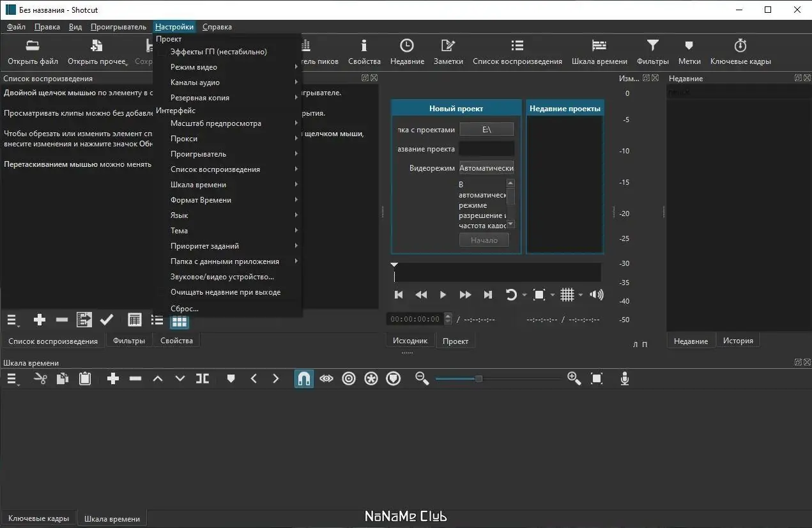Click the Ripple all tracks asterisk icon

371,379
